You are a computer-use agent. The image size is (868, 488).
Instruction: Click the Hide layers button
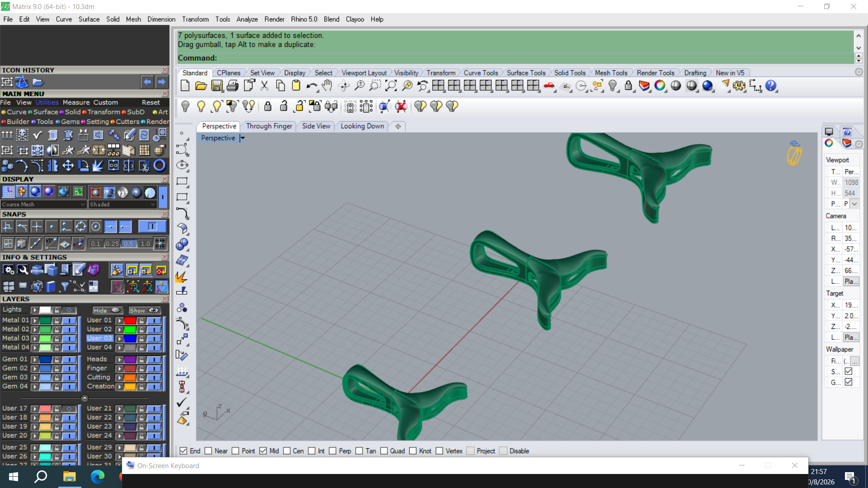coord(107,310)
